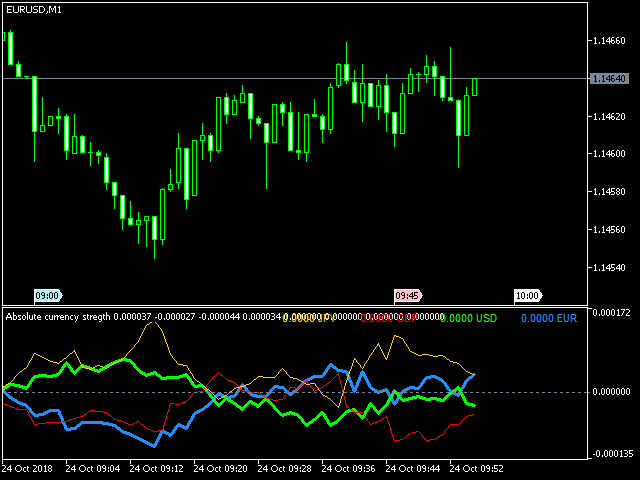Click the last candlestick on the chart
The width and height of the screenshot is (640, 480).
(x=475, y=87)
